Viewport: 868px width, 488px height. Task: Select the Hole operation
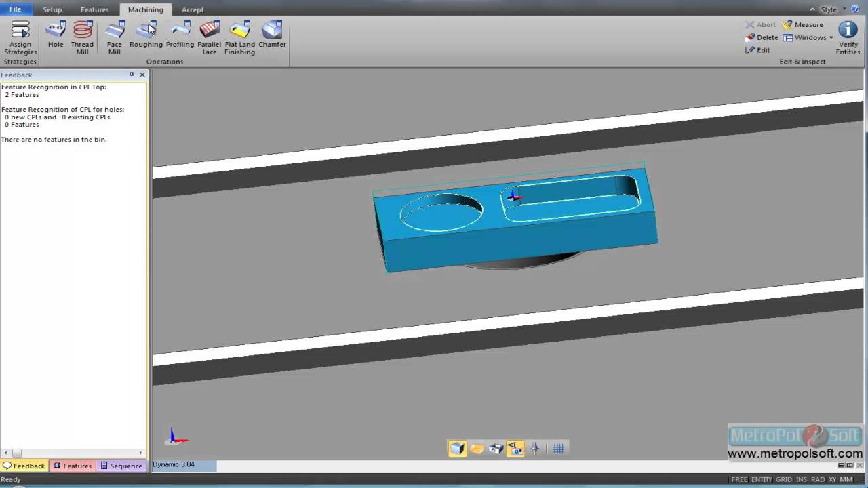pyautogui.click(x=56, y=34)
